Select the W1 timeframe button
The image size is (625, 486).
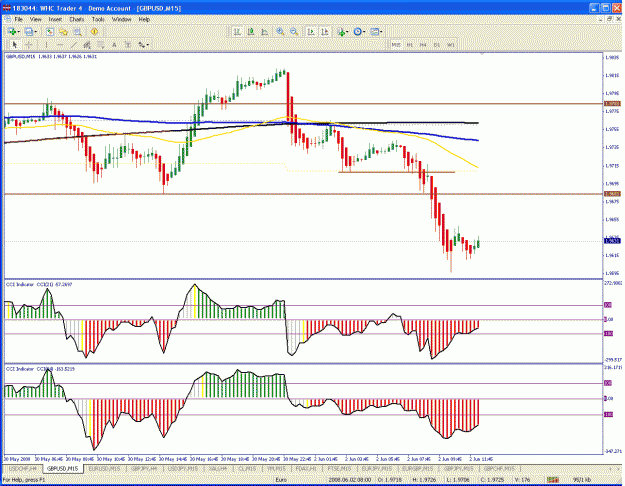tap(450, 45)
